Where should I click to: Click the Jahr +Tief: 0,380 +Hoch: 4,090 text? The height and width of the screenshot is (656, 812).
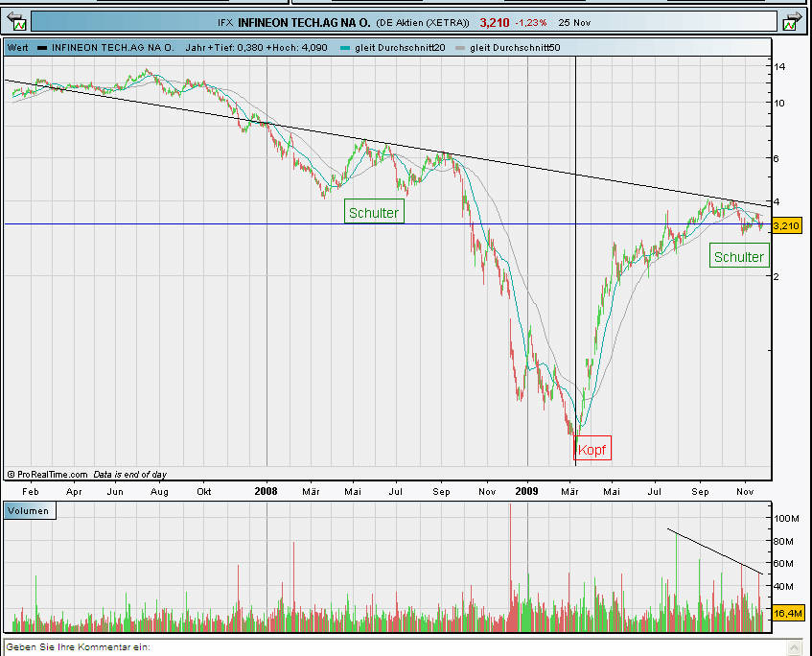pyautogui.click(x=256, y=48)
